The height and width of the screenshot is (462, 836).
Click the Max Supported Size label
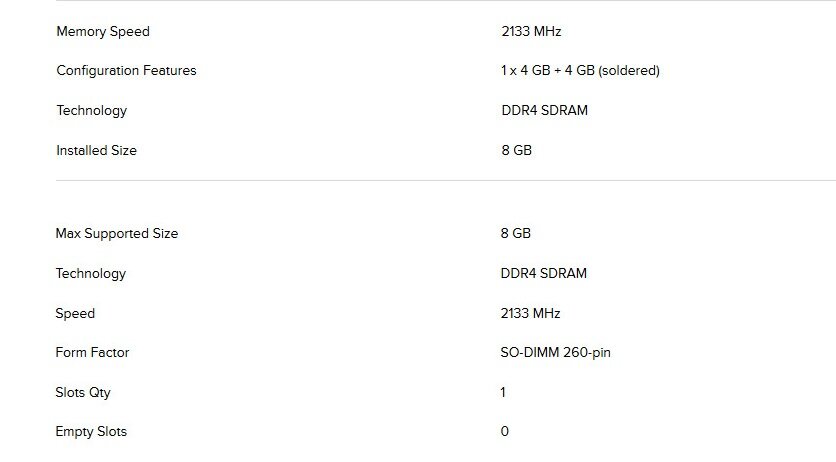click(x=116, y=233)
